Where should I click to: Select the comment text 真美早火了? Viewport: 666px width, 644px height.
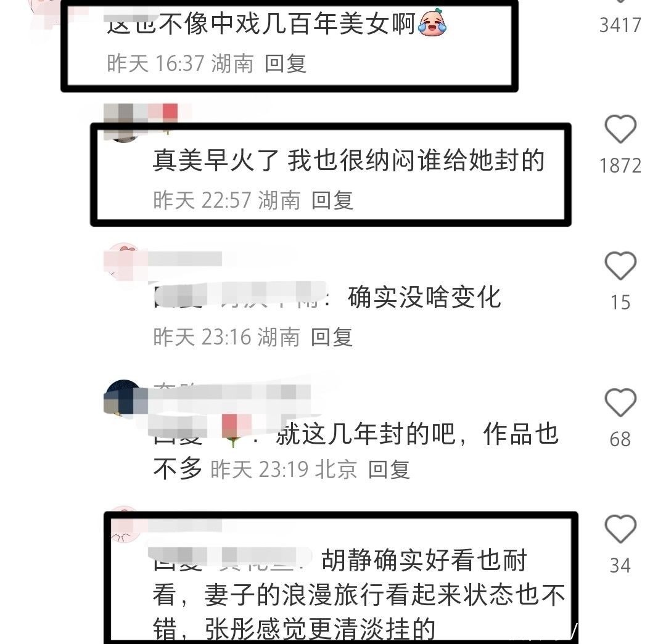216,160
